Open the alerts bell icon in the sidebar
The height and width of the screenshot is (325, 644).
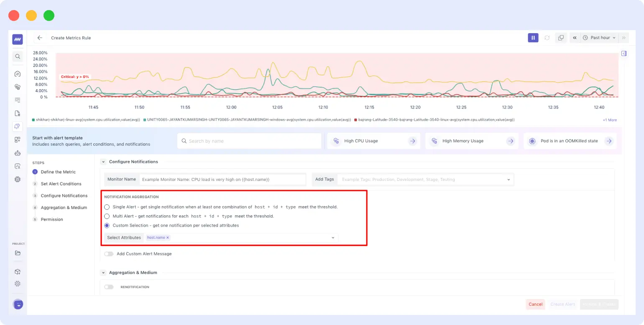coord(18,126)
